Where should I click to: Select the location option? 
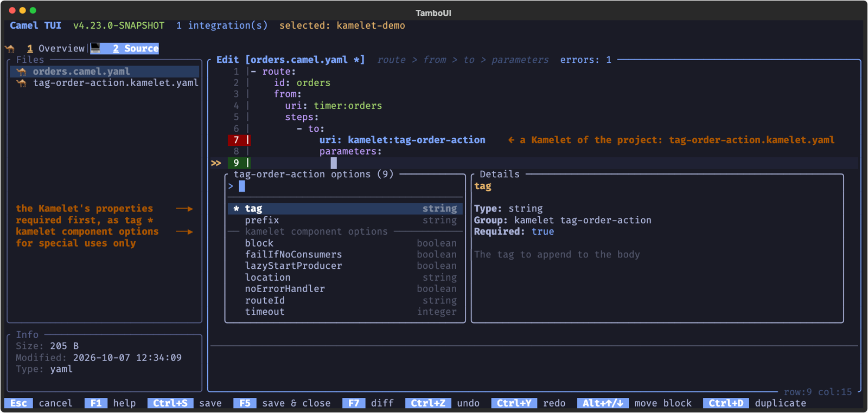(x=345, y=277)
